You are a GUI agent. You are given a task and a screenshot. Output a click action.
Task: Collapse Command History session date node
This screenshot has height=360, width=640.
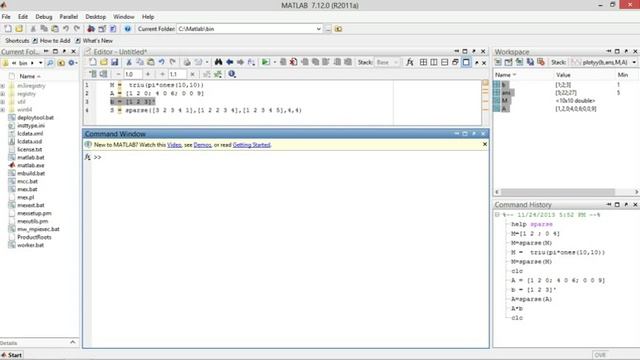(x=497, y=215)
